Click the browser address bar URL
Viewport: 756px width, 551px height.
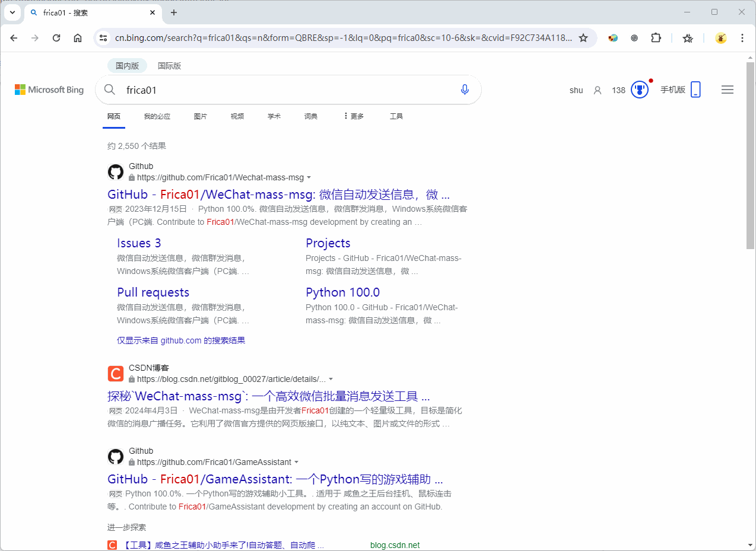(x=343, y=38)
